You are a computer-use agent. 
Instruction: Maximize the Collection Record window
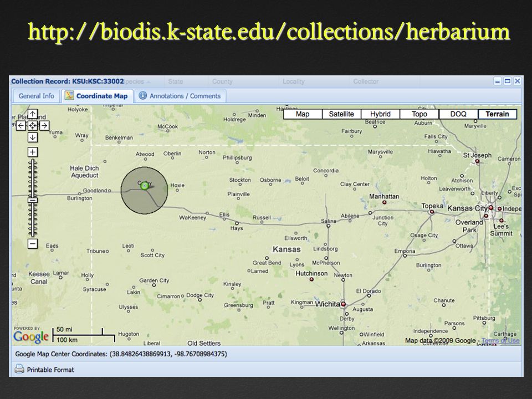[508, 81]
